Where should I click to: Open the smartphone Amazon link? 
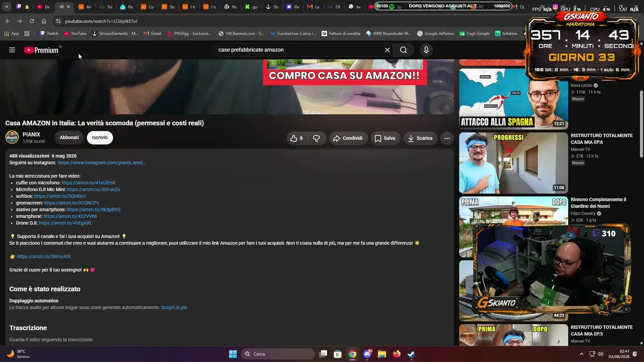point(70,216)
